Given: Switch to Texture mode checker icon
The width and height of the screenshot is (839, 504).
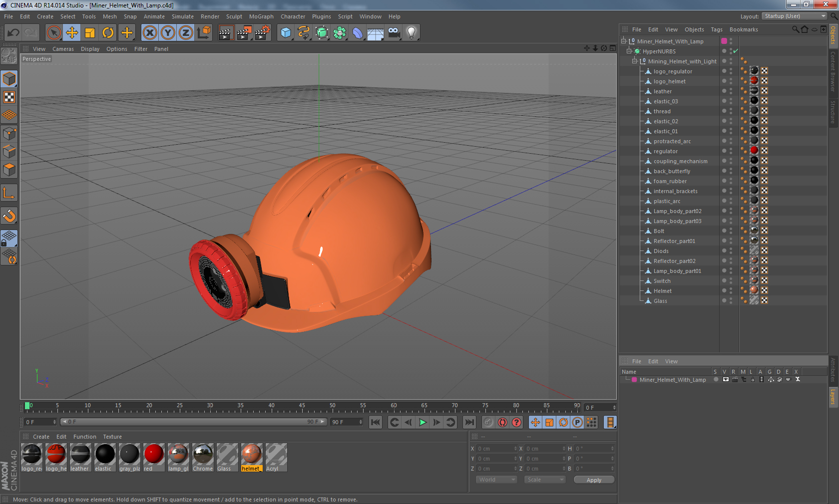Looking at the screenshot, I should coord(9,97).
